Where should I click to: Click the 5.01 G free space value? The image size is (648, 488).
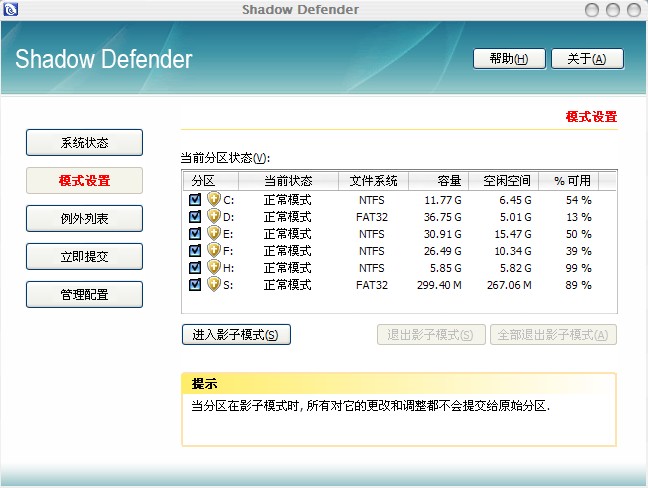515,217
